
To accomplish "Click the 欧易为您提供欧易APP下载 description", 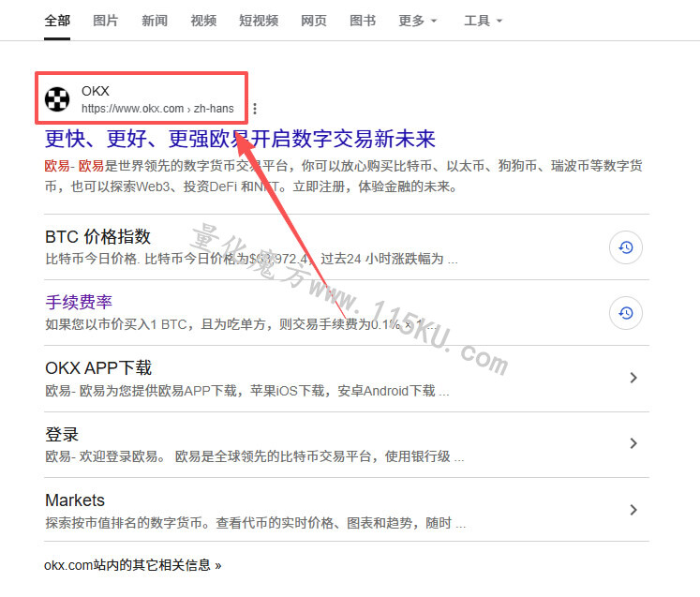I will tap(247, 391).
